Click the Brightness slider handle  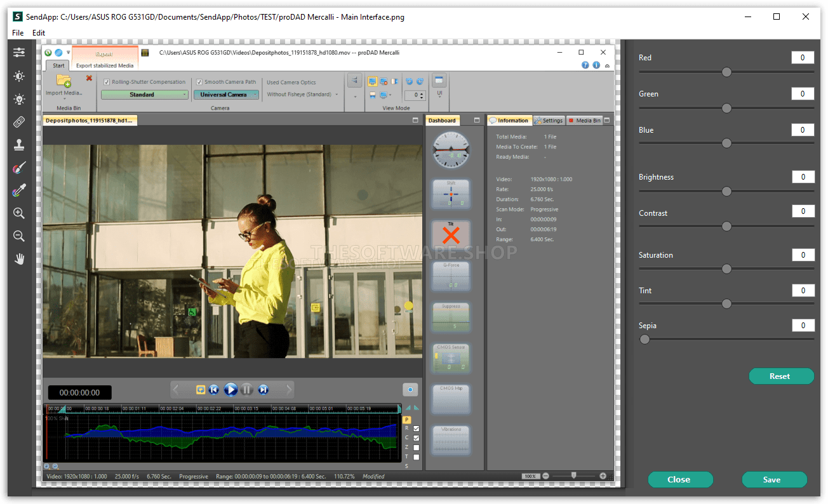click(727, 192)
